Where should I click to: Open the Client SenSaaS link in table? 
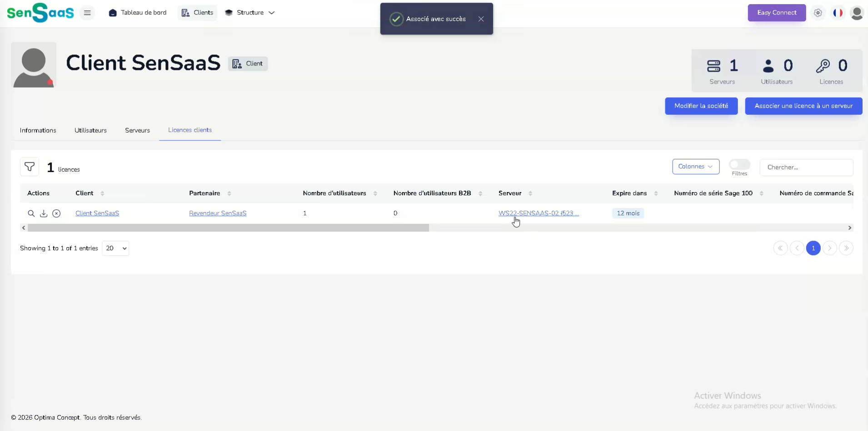(97, 213)
